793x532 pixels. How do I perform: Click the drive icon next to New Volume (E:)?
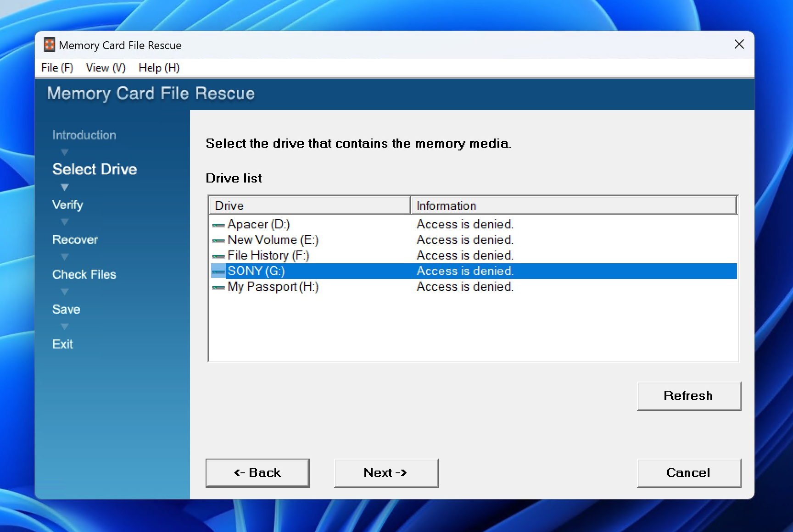pos(218,241)
